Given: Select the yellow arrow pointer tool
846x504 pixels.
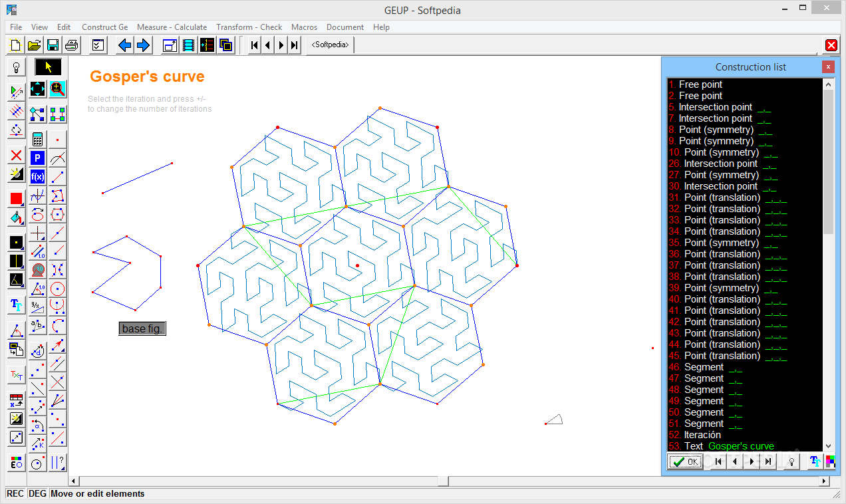Looking at the screenshot, I should 48,67.
